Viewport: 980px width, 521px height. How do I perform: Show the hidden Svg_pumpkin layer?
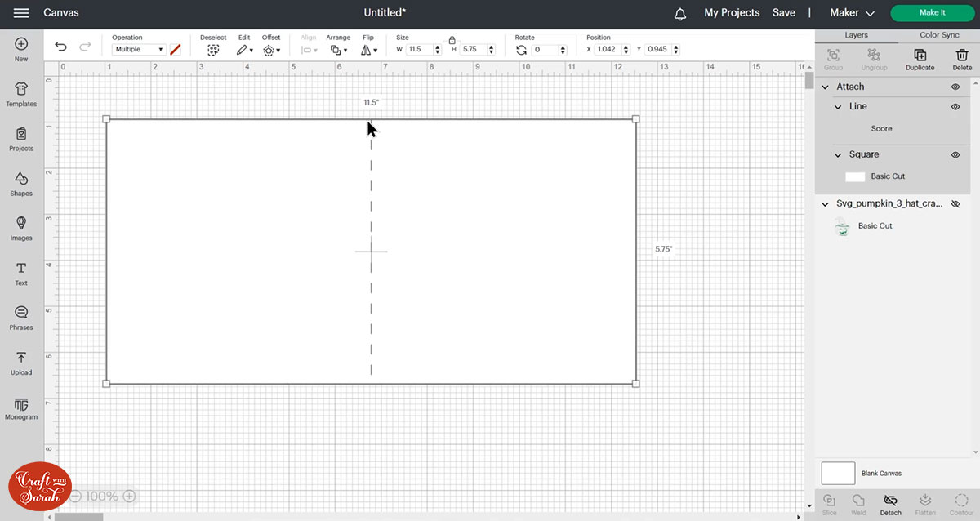[955, 203]
